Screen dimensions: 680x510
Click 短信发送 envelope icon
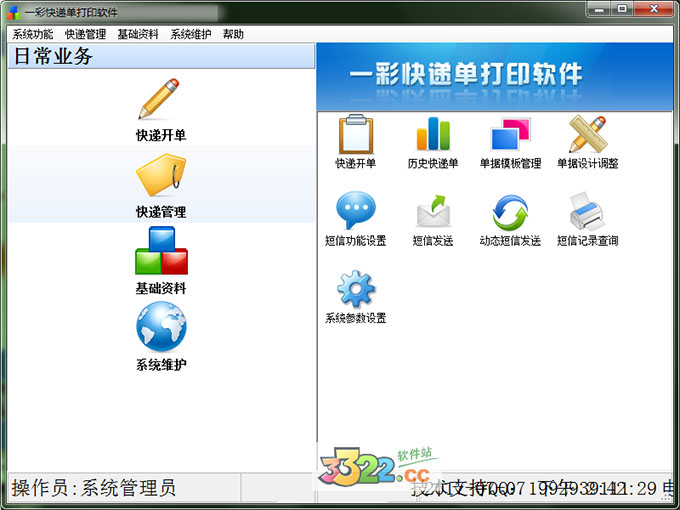coord(433,211)
